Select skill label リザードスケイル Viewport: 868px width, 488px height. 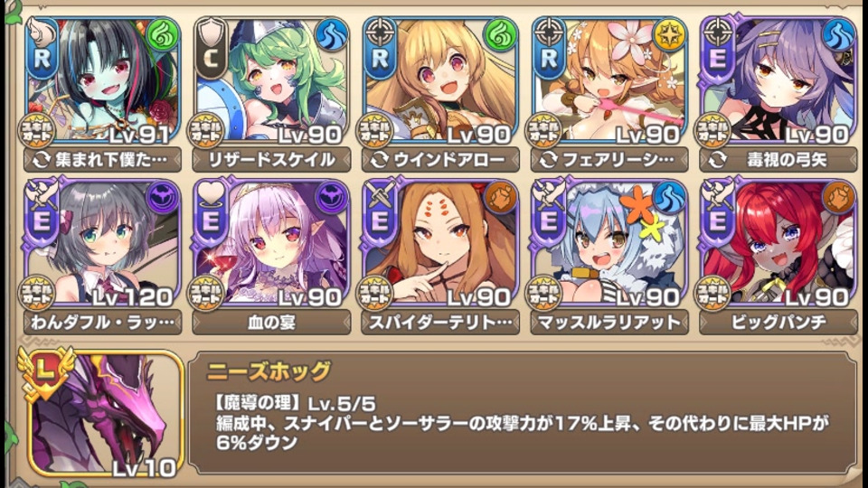coord(271,160)
